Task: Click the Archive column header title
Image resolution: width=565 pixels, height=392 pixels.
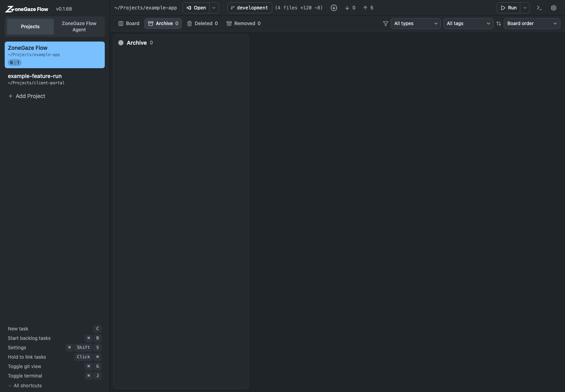Action: click(137, 43)
